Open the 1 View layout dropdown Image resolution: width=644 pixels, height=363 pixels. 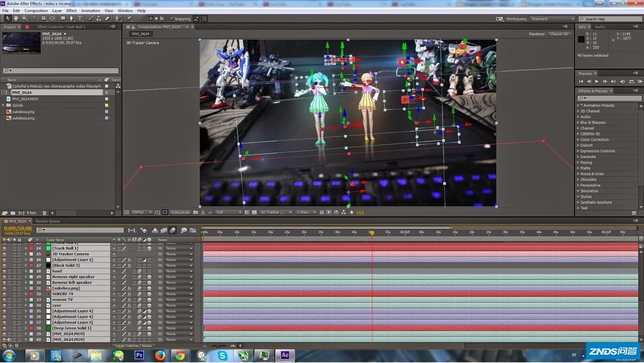tap(306, 212)
